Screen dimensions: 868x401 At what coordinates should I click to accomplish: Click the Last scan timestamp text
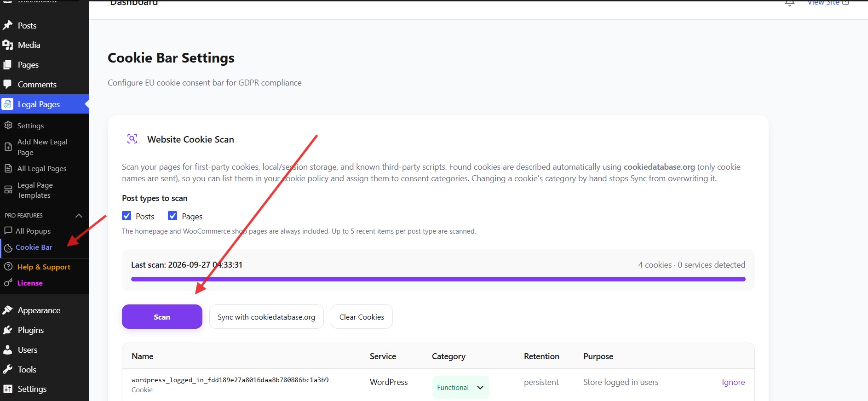point(187,265)
